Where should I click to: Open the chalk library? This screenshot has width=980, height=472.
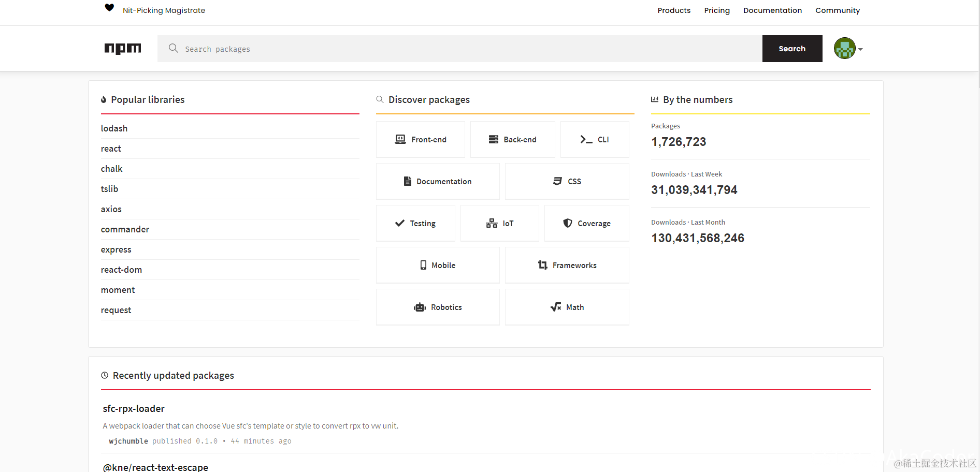pos(111,169)
